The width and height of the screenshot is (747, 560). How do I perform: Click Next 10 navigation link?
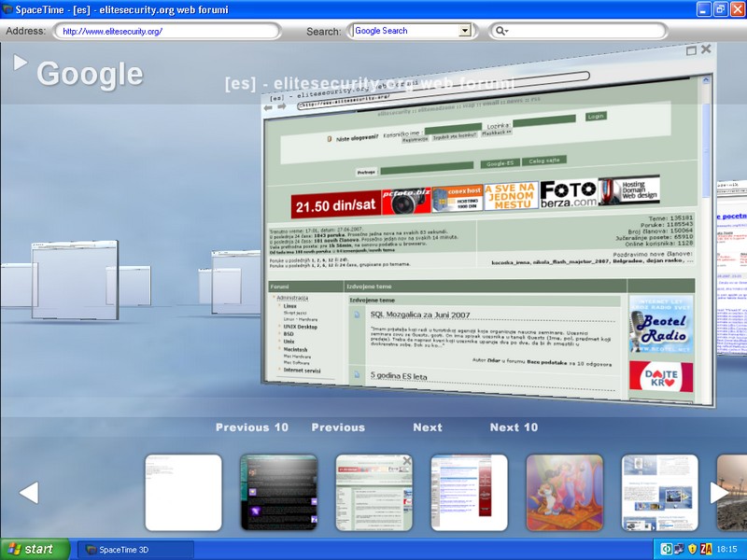tap(514, 427)
